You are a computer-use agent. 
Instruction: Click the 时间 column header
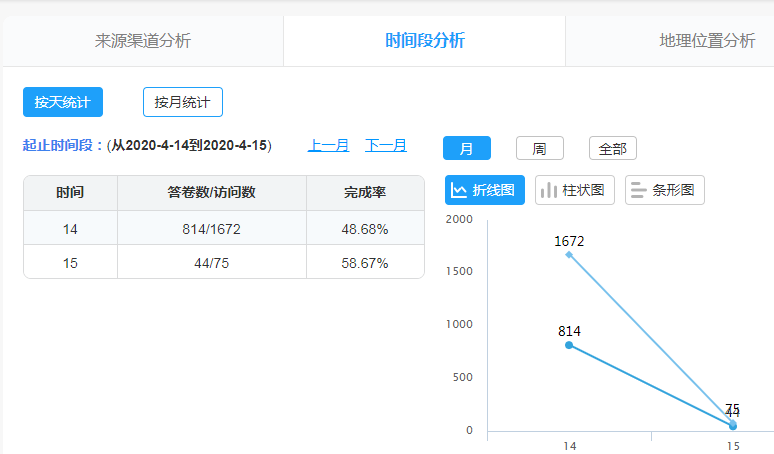70,193
